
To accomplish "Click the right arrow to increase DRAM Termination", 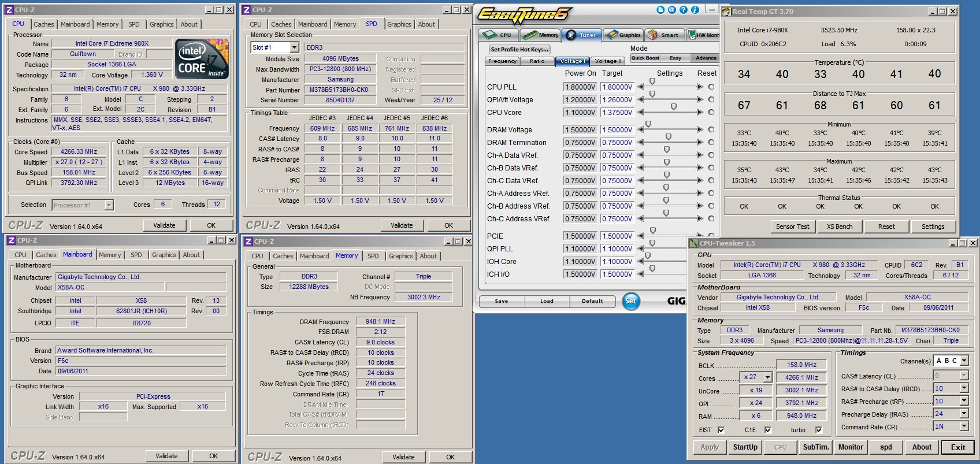I will 700,142.
